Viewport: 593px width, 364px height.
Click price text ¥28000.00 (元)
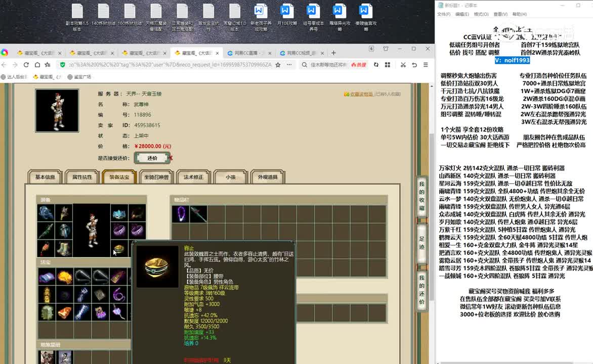pyautogui.click(x=153, y=146)
